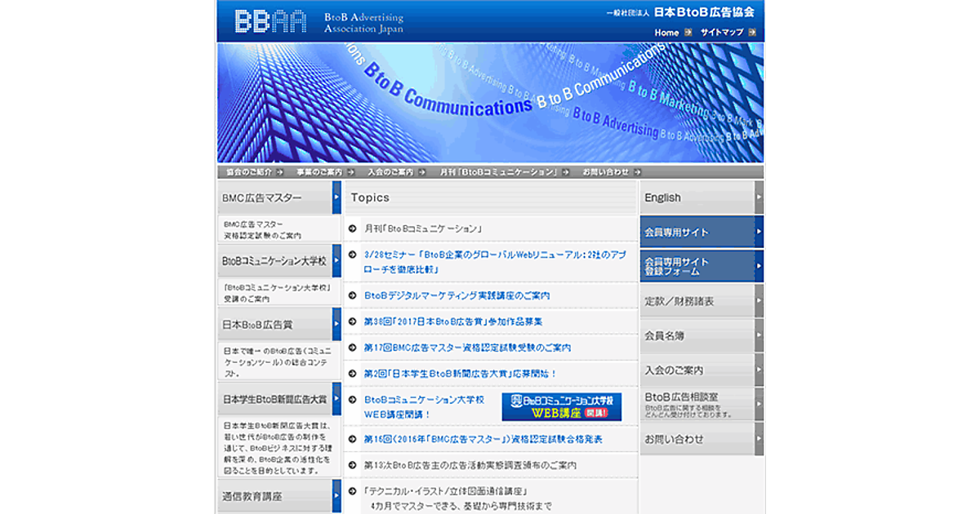Open 第2回「日本学生BtoB新聞広告大賞」応募開始 link
Screen dimensions: 980x514
coord(461,374)
